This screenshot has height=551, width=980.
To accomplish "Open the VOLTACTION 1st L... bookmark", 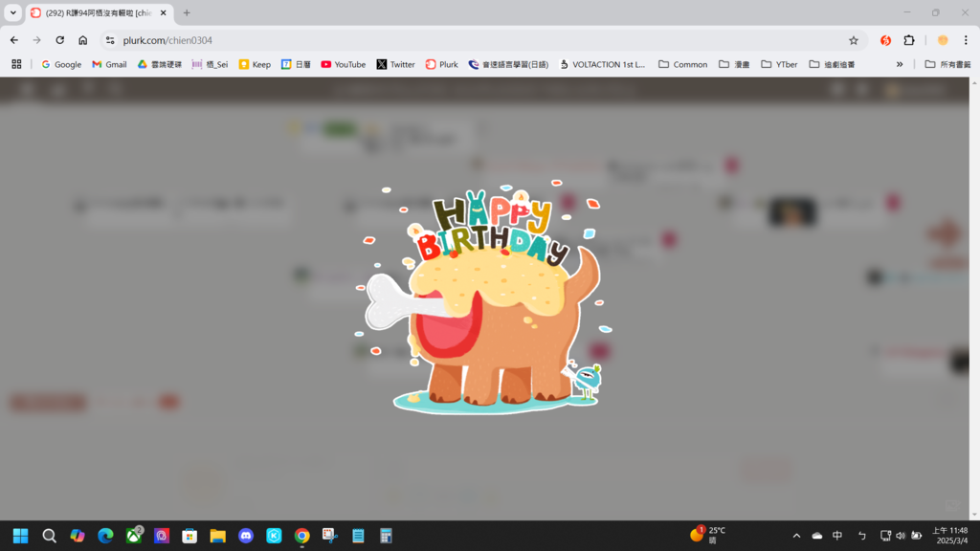I will (x=602, y=64).
